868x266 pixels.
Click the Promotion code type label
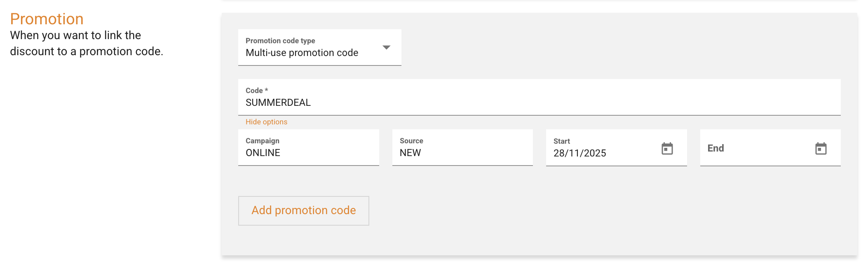coord(280,41)
